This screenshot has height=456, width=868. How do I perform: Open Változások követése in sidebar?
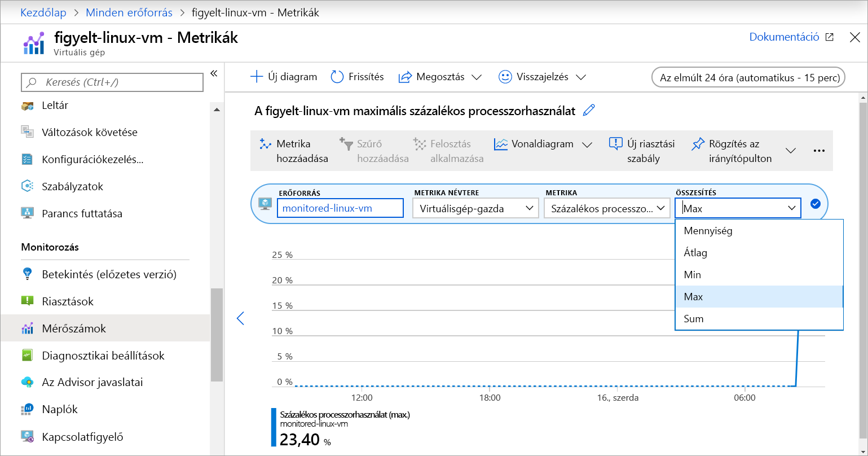click(90, 132)
